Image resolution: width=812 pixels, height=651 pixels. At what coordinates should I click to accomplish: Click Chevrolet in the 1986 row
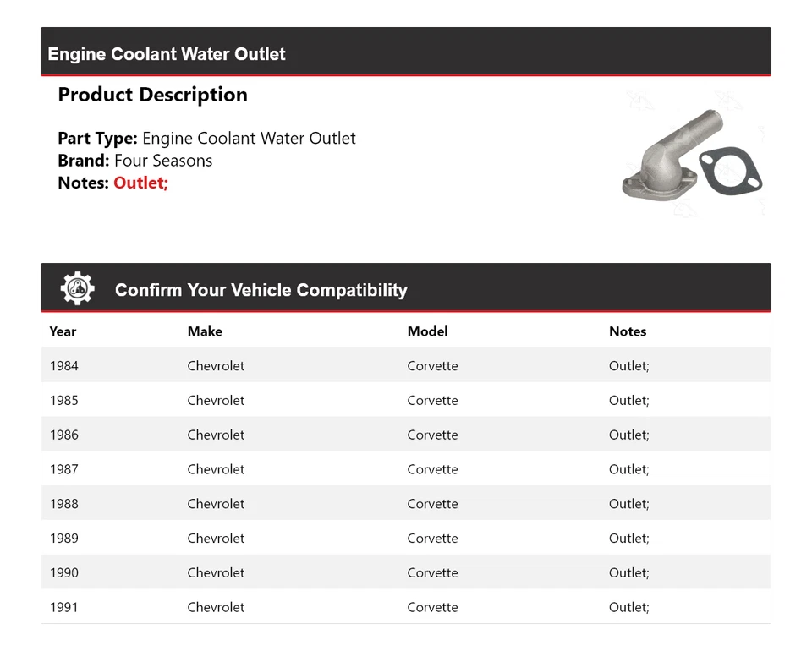pyautogui.click(x=216, y=435)
